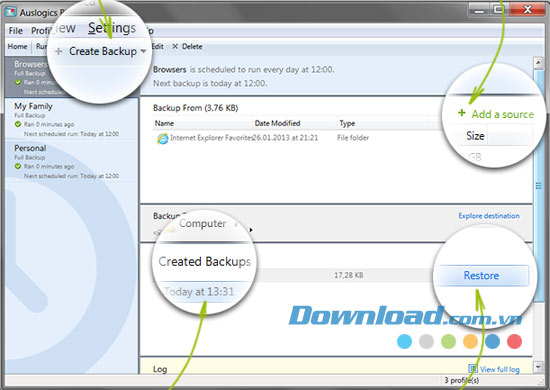Click the Size column header
This screenshot has width=550, height=390.
tap(475, 136)
